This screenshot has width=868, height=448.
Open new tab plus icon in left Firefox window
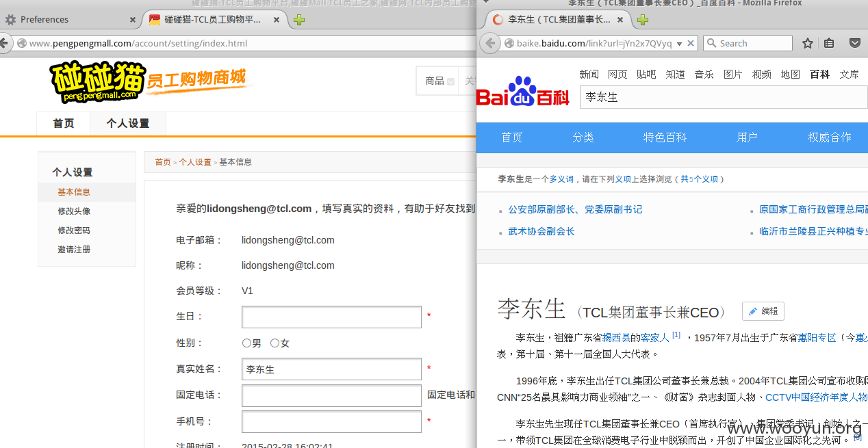[298, 20]
